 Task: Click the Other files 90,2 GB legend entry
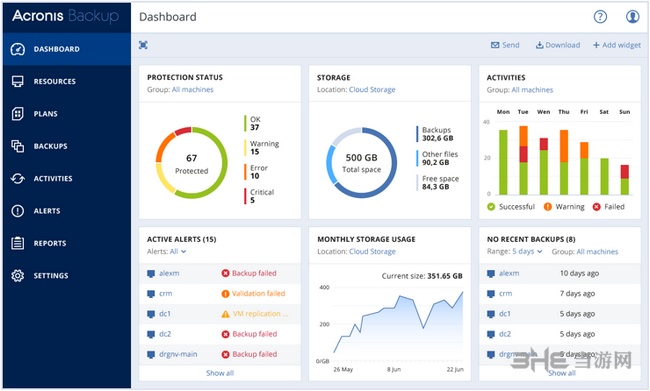[x=438, y=158]
